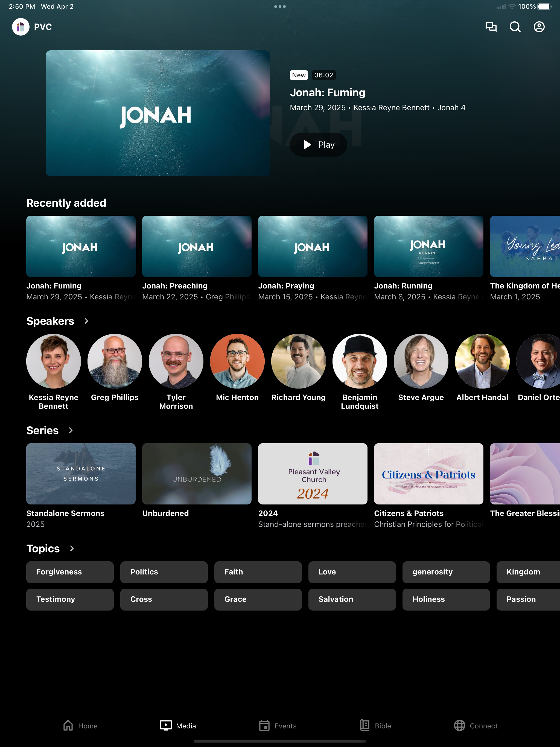Image resolution: width=560 pixels, height=747 pixels.
Task: Open the PVC church logo
Action: tap(21, 27)
